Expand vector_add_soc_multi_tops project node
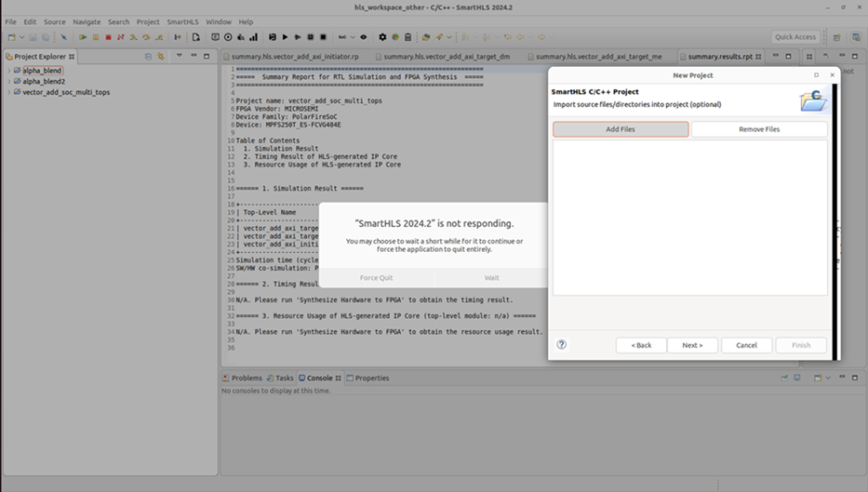868x492 pixels. 8,93
